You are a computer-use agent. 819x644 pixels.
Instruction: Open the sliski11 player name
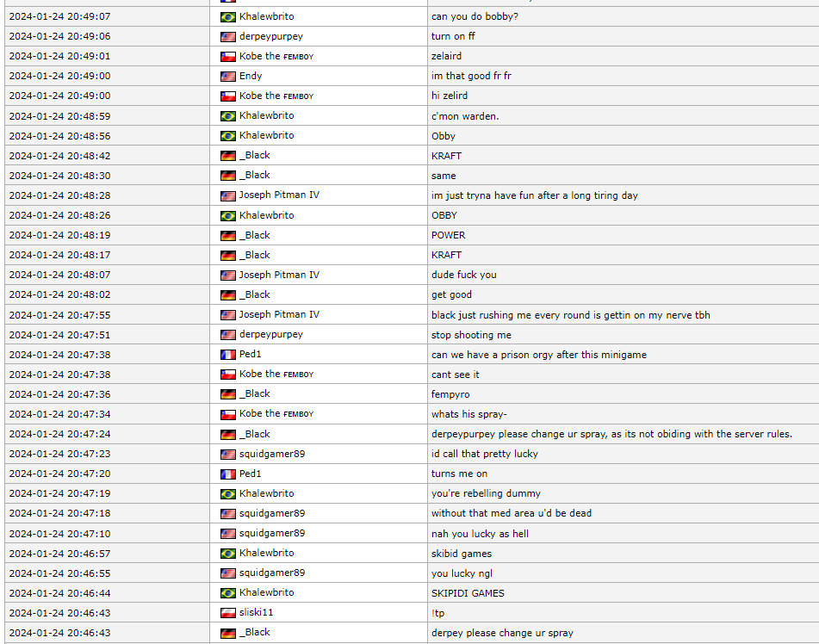click(256, 613)
